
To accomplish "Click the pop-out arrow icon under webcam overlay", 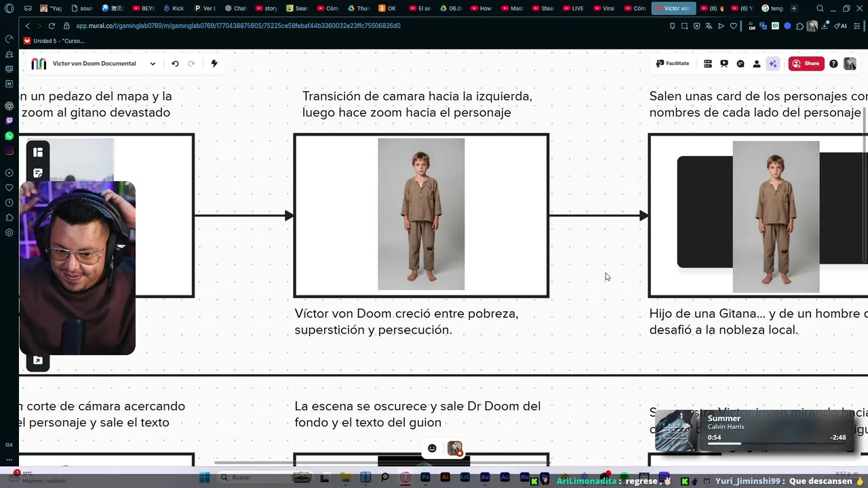I will pos(38,361).
